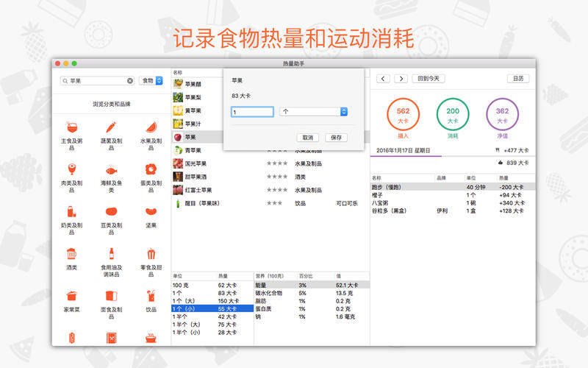Open the 蛋类及制品 egg category
Screen dimensions: 588x368
pyautogui.click(x=151, y=177)
